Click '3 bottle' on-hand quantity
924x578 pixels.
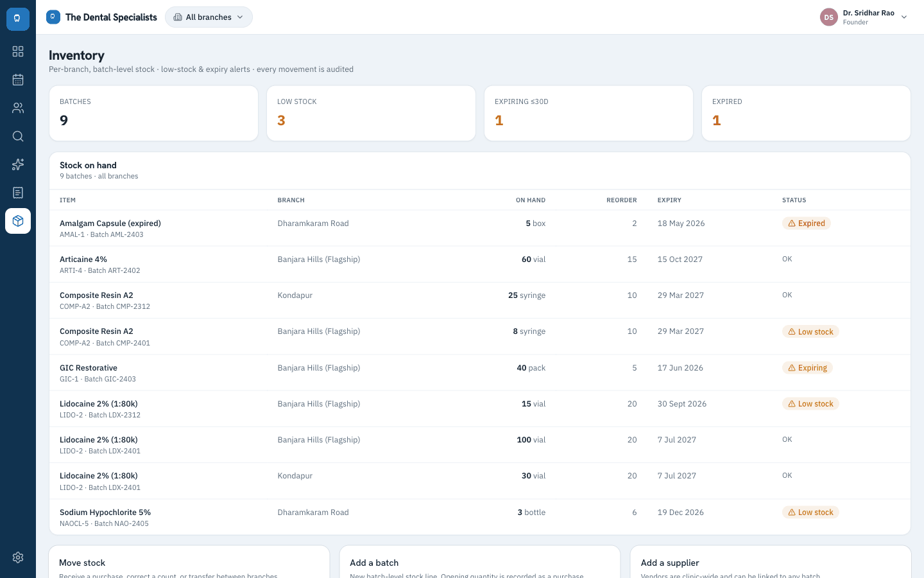pos(531,512)
